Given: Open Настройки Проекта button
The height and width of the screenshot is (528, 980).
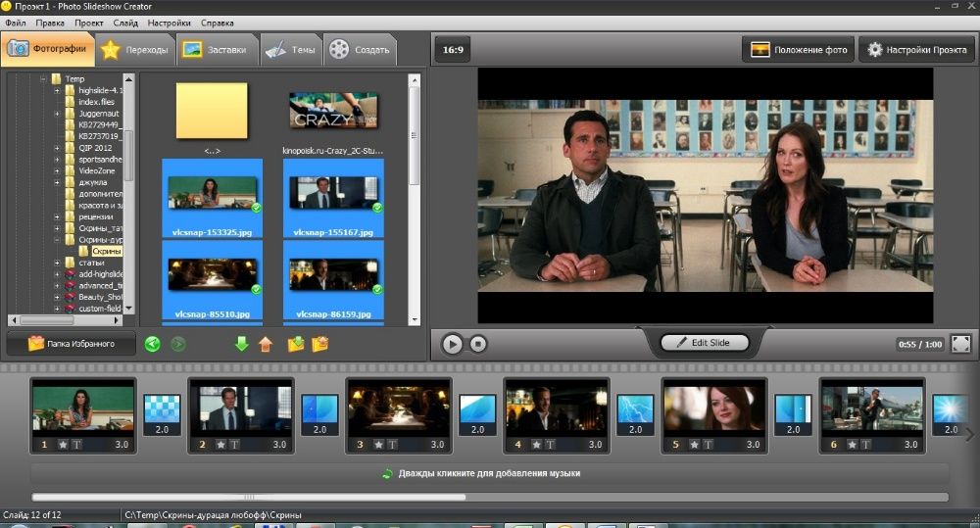Looking at the screenshot, I should [917, 50].
